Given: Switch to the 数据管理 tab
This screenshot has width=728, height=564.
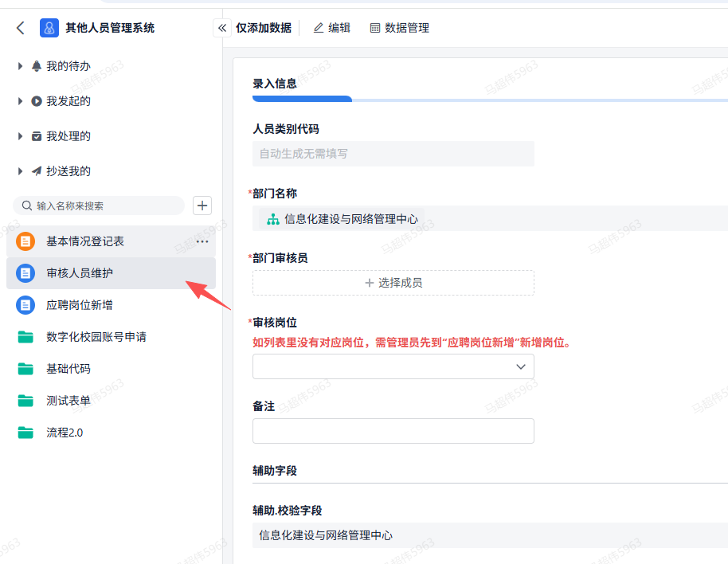Looking at the screenshot, I should pos(401,27).
